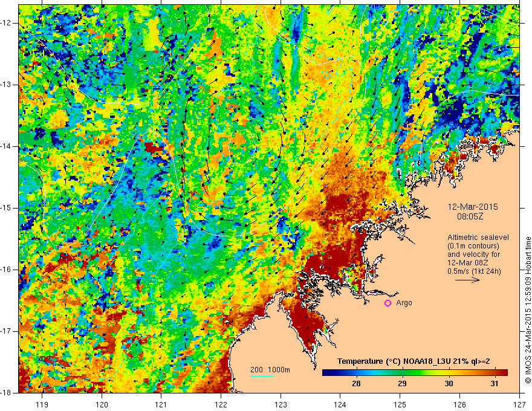Click the 'Altimetric sealevel' legend text
This screenshot has height=411, width=532.
click(478, 238)
